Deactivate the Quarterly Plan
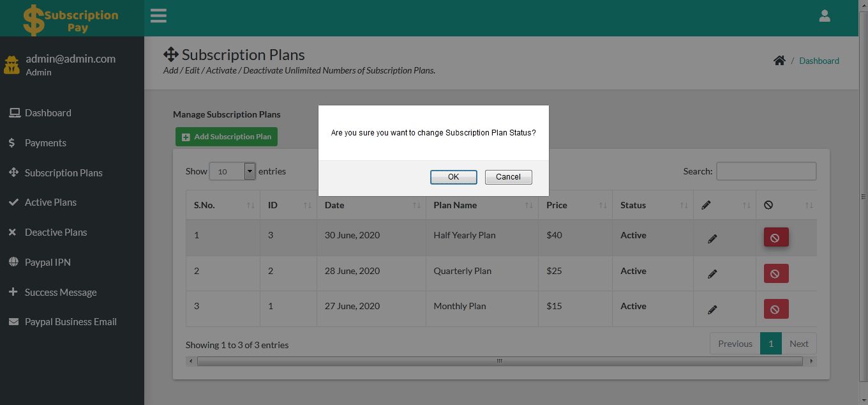The image size is (868, 405). [775, 273]
